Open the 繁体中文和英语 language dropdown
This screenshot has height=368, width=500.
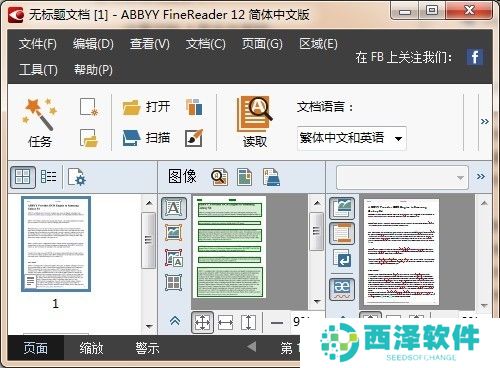[x=352, y=138]
